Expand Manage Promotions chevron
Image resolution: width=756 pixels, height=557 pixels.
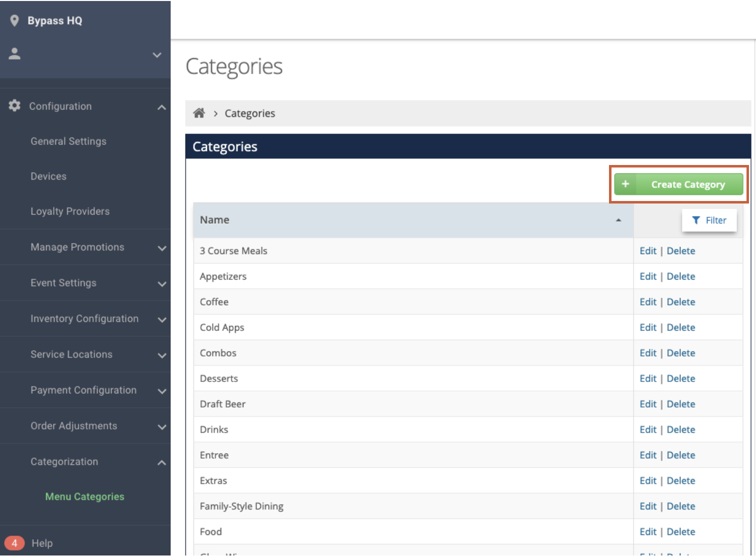(161, 248)
